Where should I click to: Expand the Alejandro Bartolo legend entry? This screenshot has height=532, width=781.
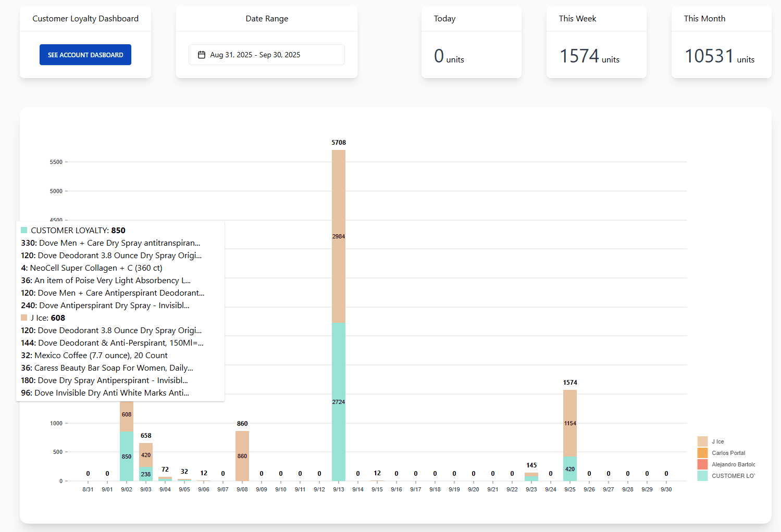[x=733, y=464]
